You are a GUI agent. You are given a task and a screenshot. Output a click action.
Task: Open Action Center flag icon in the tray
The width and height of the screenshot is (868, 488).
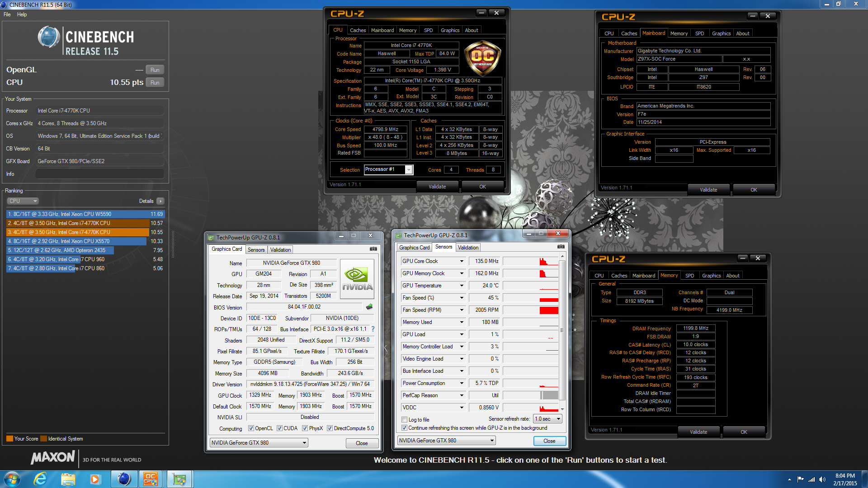pos(801,479)
